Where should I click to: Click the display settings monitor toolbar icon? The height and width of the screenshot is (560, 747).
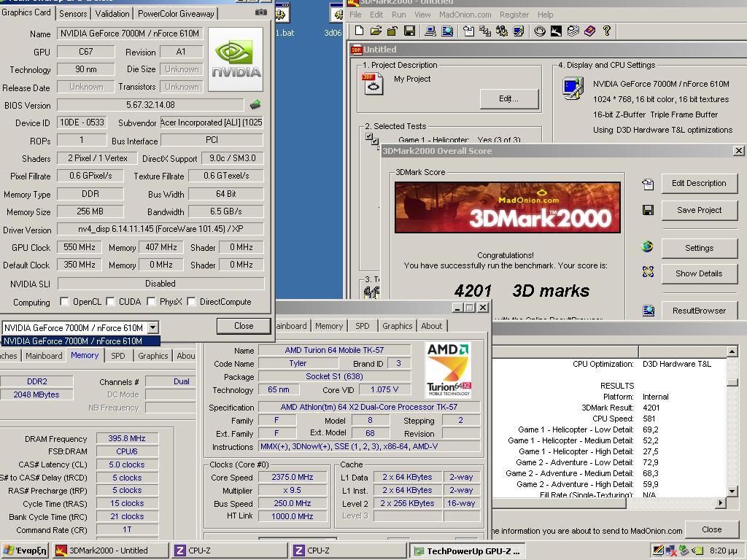519,31
